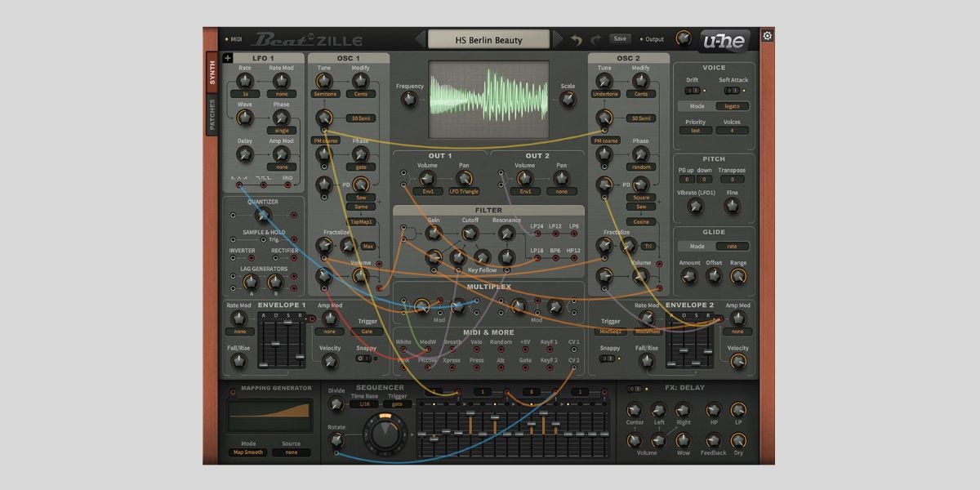Open the LFO 1 Rate '1s' dropdown
The width and height of the screenshot is (980, 490).
click(245, 94)
